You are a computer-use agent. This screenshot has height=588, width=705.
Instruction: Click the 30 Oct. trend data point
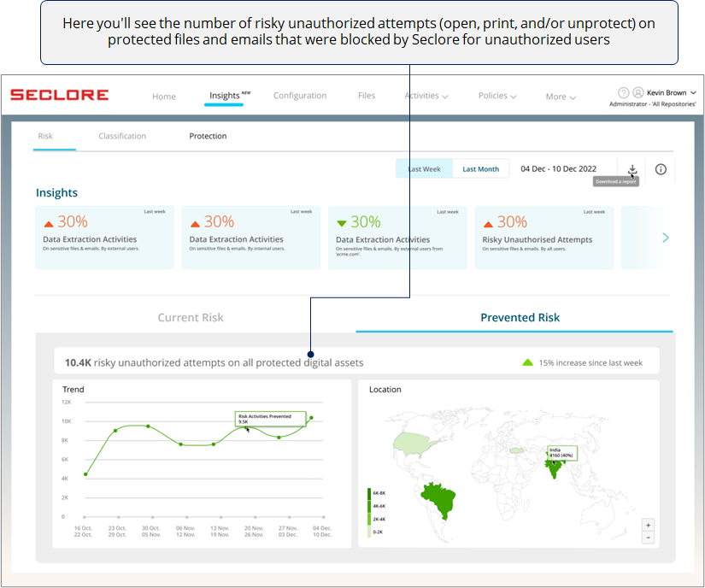coord(149,426)
